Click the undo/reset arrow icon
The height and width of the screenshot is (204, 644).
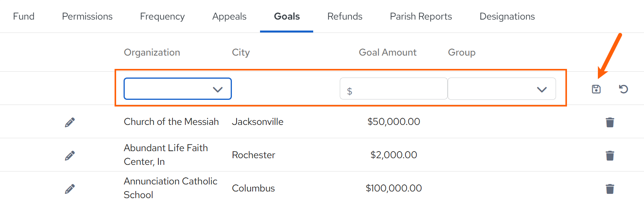[x=623, y=89]
